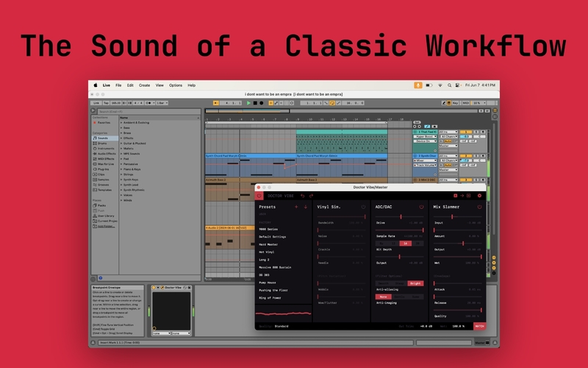Click the Link button in Live toolbar
Viewport: 588px width, 368px height.
click(x=96, y=103)
